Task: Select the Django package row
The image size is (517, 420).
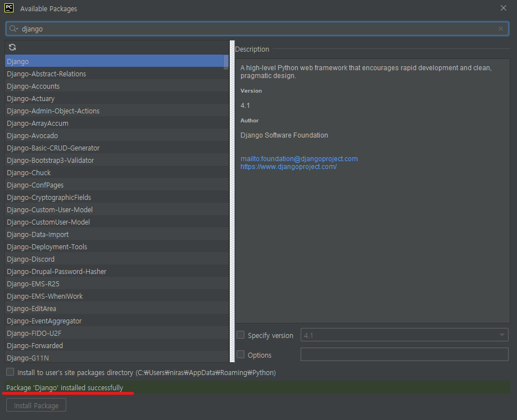Action: pyautogui.click(x=115, y=61)
